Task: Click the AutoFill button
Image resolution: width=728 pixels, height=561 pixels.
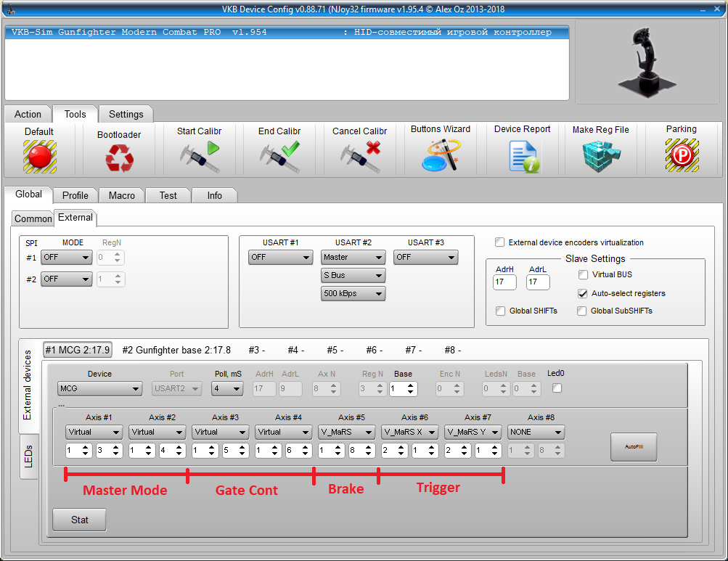Action: (x=634, y=447)
